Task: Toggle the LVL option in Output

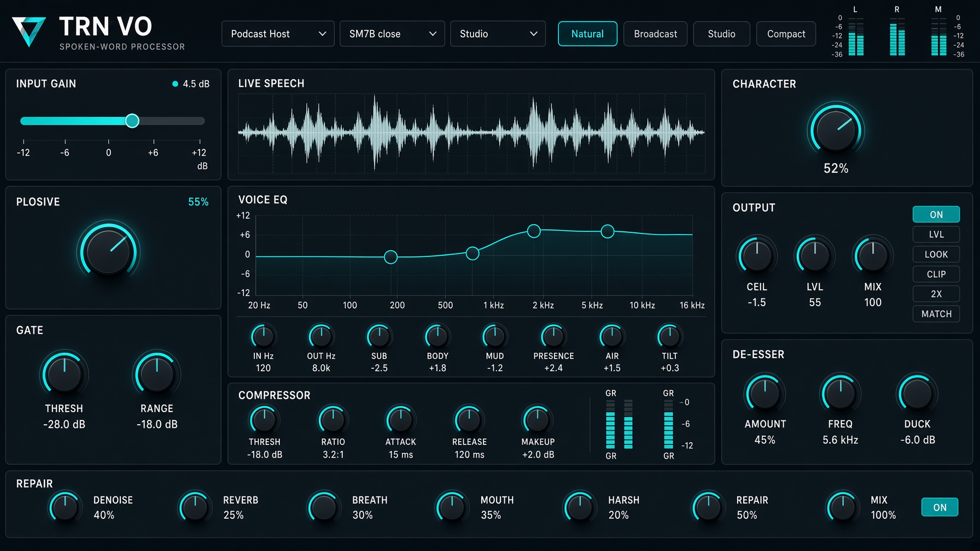Action: pos(936,235)
